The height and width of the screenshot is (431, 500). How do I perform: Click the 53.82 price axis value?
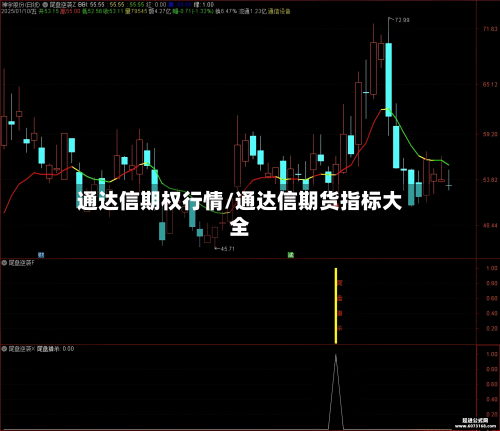[x=490, y=180]
